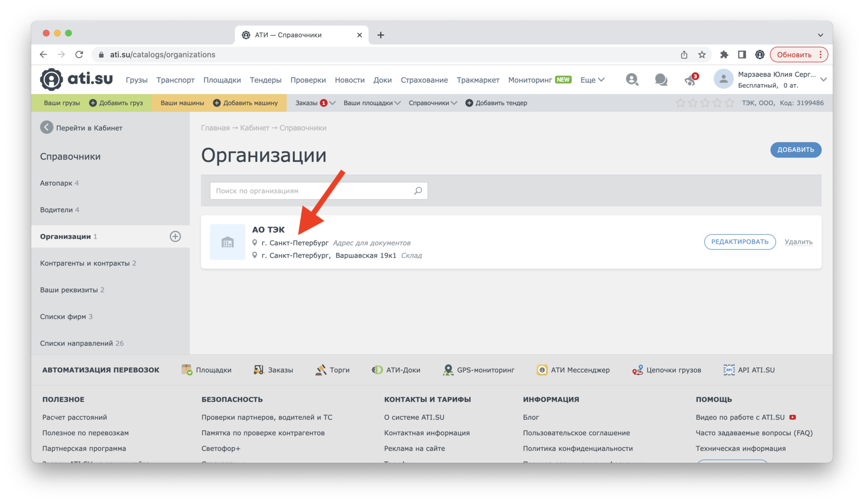The image size is (864, 504).
Task: Click the ATI extension icon in browser toolbar
Action: (760, 55)
